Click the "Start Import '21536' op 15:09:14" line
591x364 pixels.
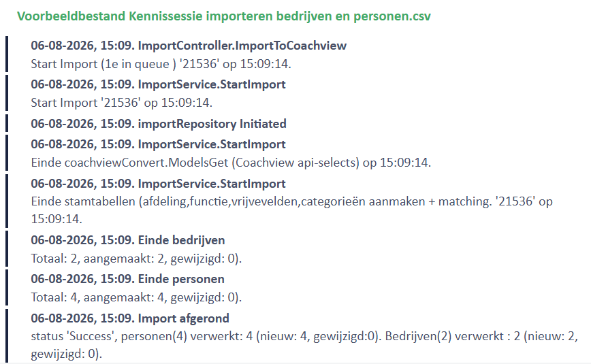pyautogui.click(x=122, y=103)
